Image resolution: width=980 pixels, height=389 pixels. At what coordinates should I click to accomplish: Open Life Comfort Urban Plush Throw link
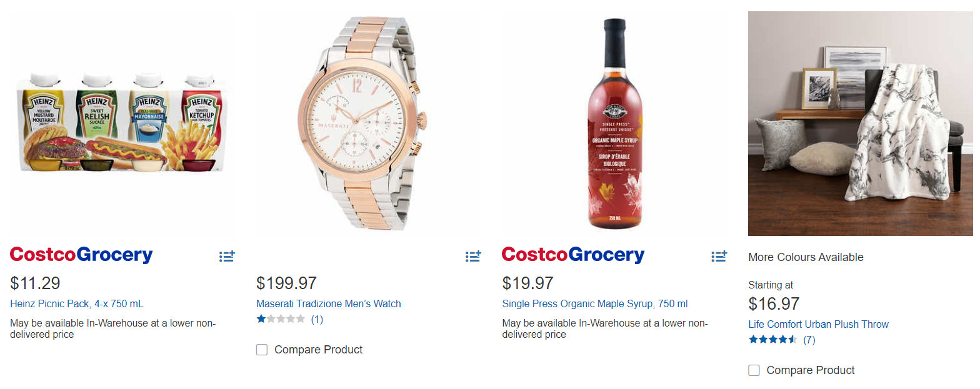[x=819, y=325]
